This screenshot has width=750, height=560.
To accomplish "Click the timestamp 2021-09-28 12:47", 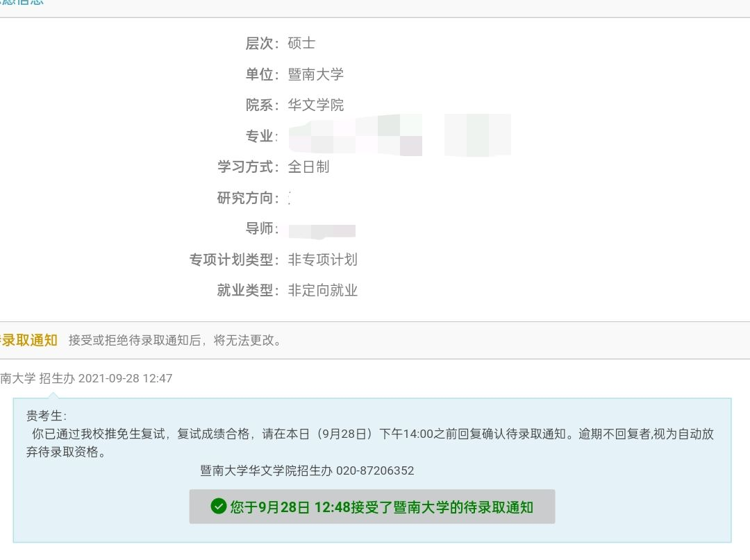I will [x=125, y=378].
